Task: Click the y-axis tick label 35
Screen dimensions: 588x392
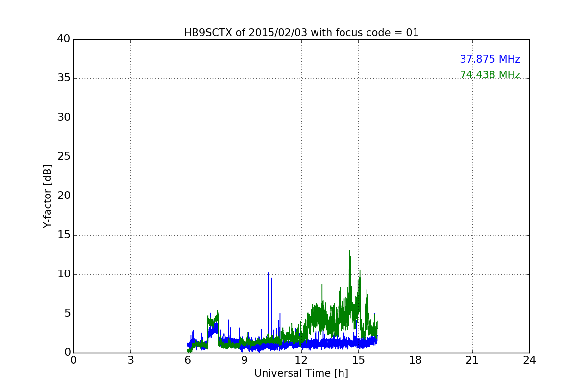Action: tap(64, 78)
